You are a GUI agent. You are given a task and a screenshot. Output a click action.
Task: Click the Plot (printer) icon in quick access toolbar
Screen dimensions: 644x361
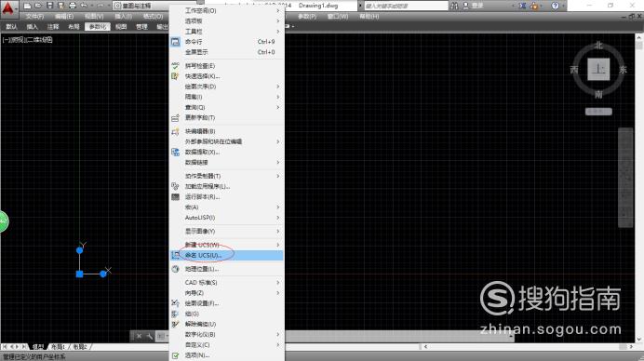73,6
